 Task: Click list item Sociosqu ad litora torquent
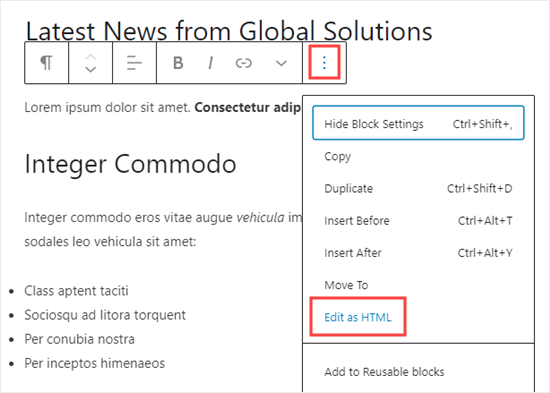[x=105, y=315]
